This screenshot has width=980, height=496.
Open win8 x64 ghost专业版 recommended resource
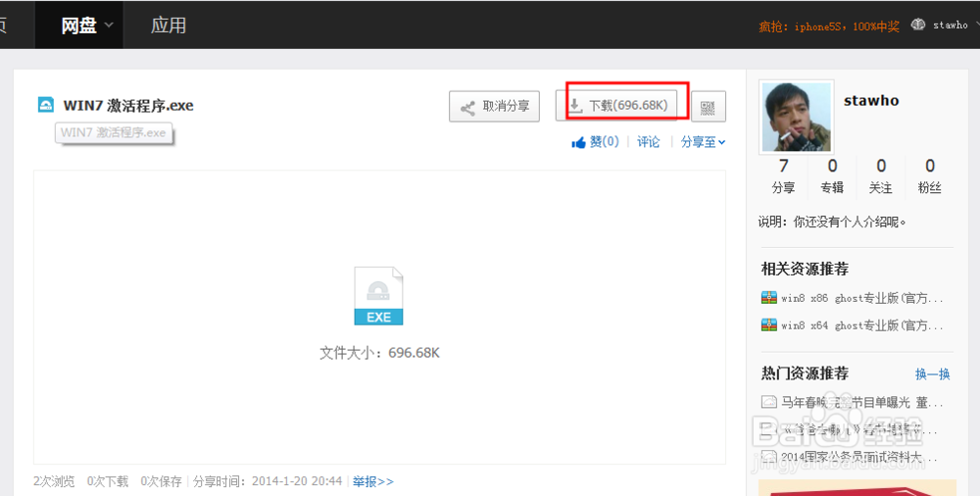click(861, 325)
